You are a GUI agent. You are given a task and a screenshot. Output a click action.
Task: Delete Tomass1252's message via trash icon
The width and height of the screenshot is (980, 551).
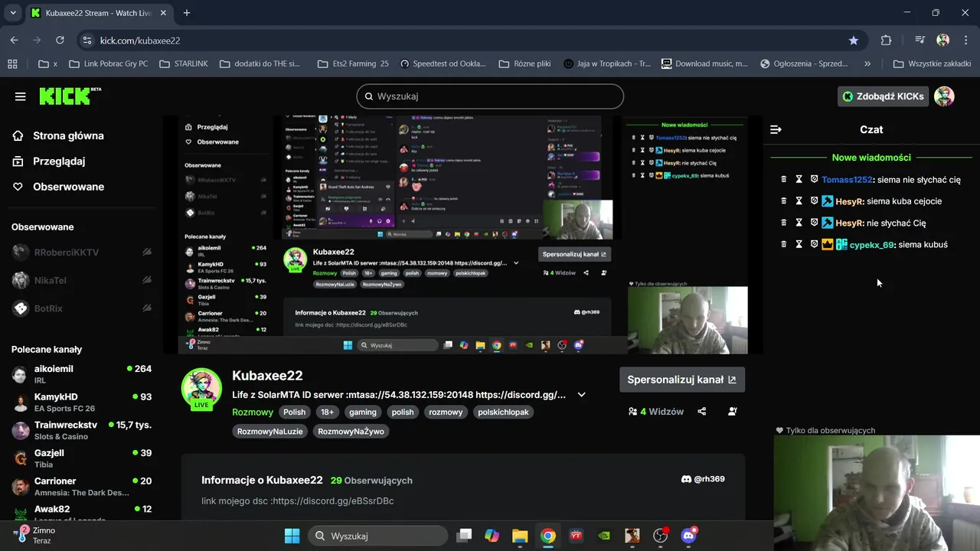click(783, 179)
